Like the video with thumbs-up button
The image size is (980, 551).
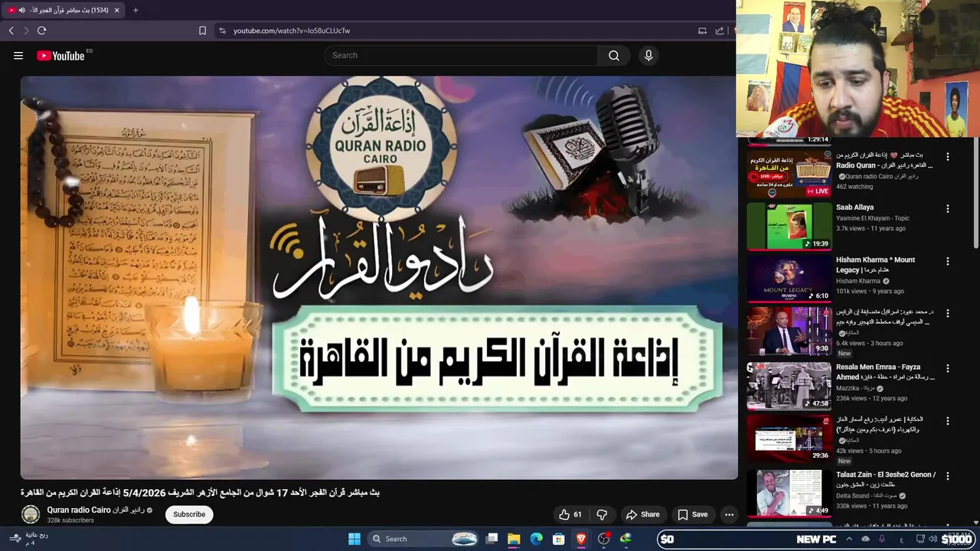(570, 514)
